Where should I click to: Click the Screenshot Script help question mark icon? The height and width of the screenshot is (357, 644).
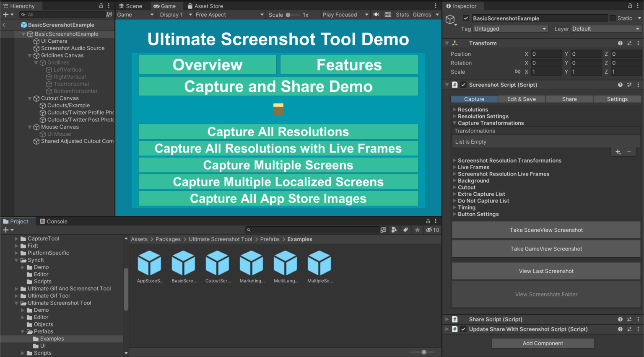(x=620, y=84)
